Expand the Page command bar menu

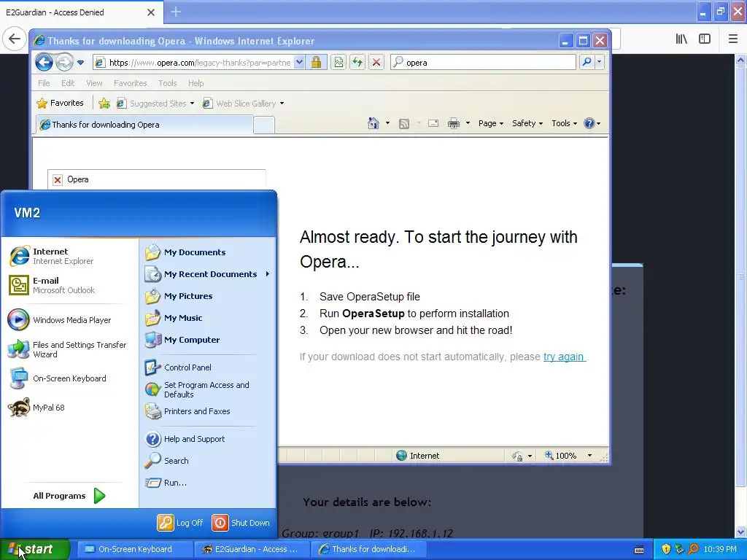(x=491, y=123)
